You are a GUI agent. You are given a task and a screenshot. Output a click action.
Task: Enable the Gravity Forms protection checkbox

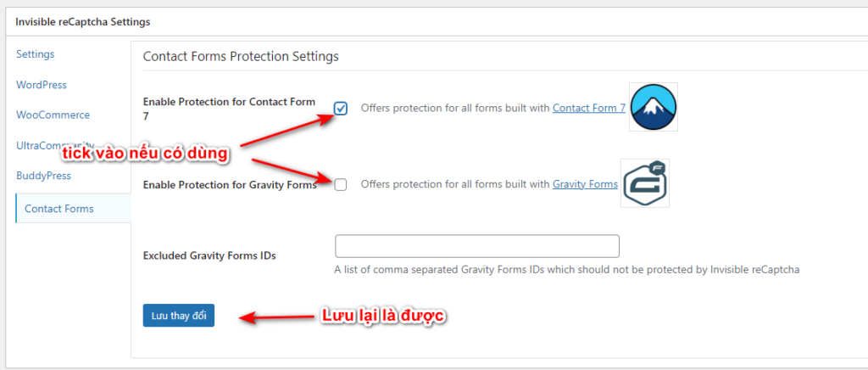tap(341, 185)
